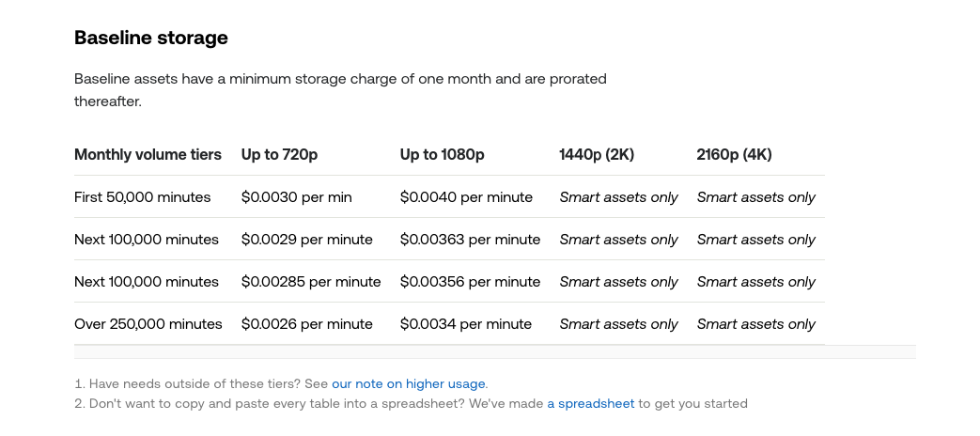This screenshot has width=980, height=436.
Task: Select the '$0.00363 per minute' price cell
Action: pos(470,240)
